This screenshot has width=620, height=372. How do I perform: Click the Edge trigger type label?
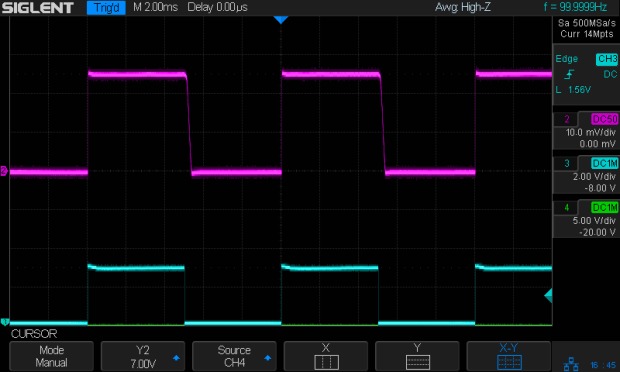pos(566,59)
